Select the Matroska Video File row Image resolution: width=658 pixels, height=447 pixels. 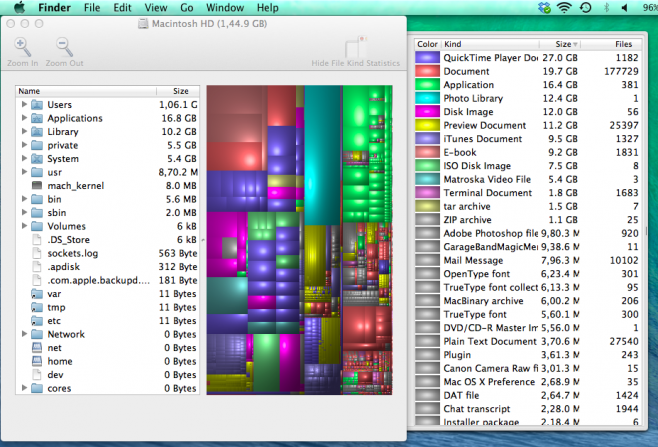pos(528,179)
